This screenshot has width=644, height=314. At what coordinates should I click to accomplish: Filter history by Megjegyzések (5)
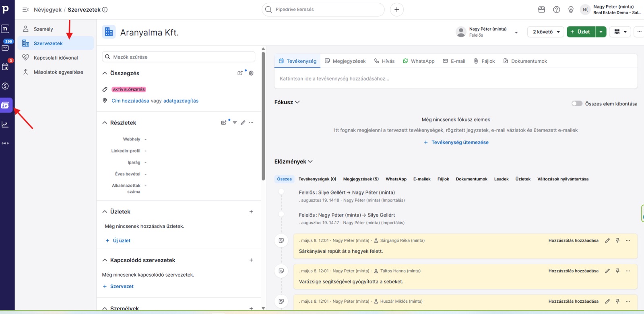361,179
